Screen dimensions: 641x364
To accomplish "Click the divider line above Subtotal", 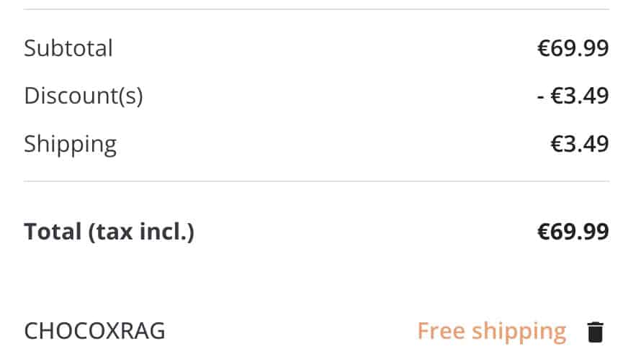I will click(x=316, y=9).
